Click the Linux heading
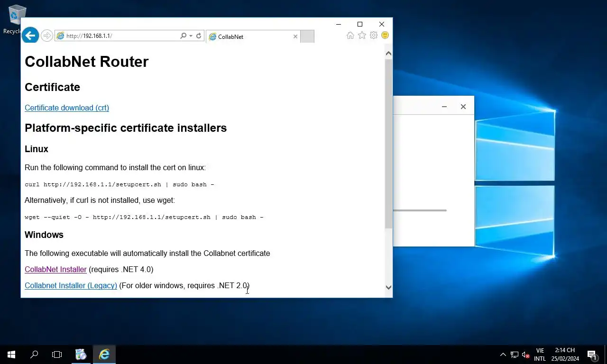This screenshot has height=364, width=607. click(37, 149)
